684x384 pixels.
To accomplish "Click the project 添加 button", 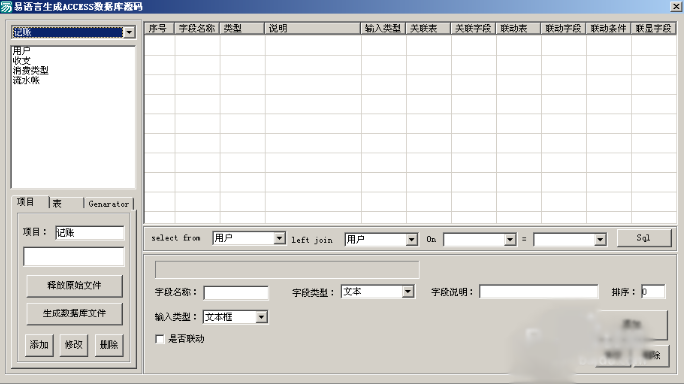I will pos(39,345).
